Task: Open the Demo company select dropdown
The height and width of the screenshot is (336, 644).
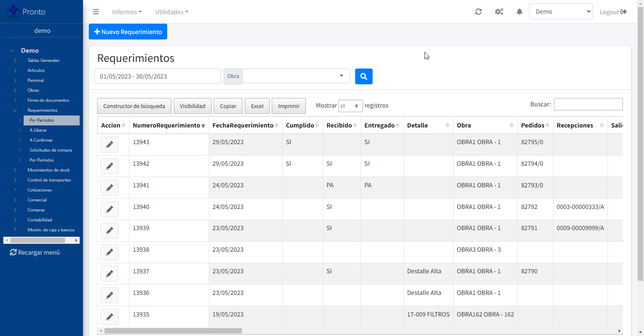Action: point(561,12)
